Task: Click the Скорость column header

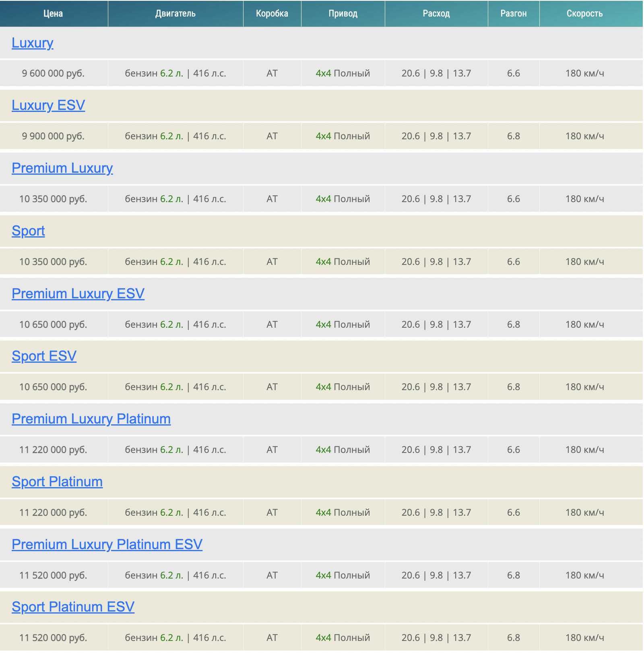Action: coord(584,14)
